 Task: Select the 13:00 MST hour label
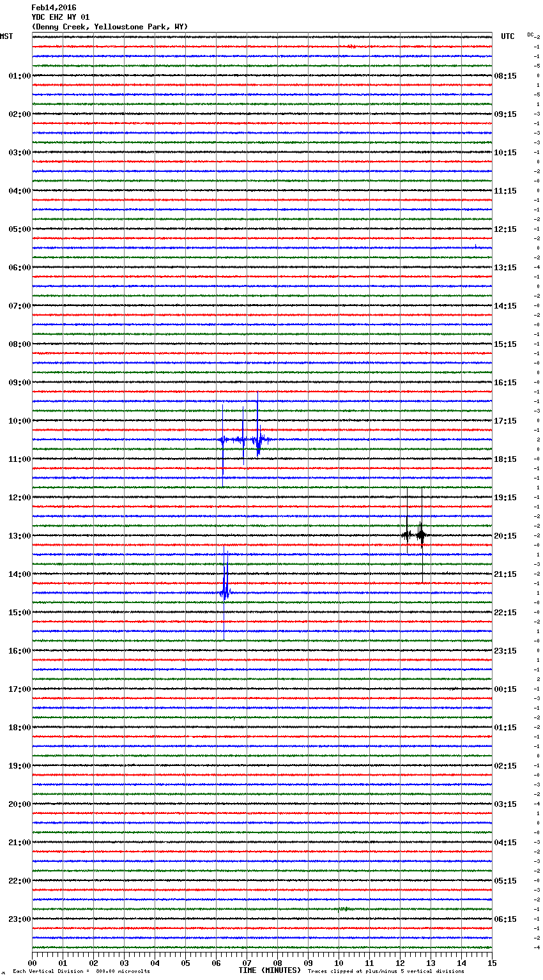(19, 536)
